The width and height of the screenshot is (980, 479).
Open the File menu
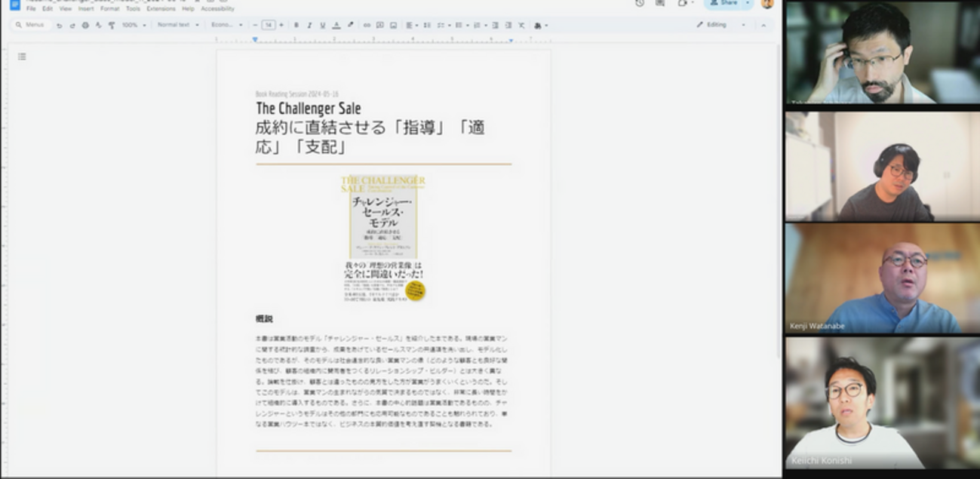point(31,9)
